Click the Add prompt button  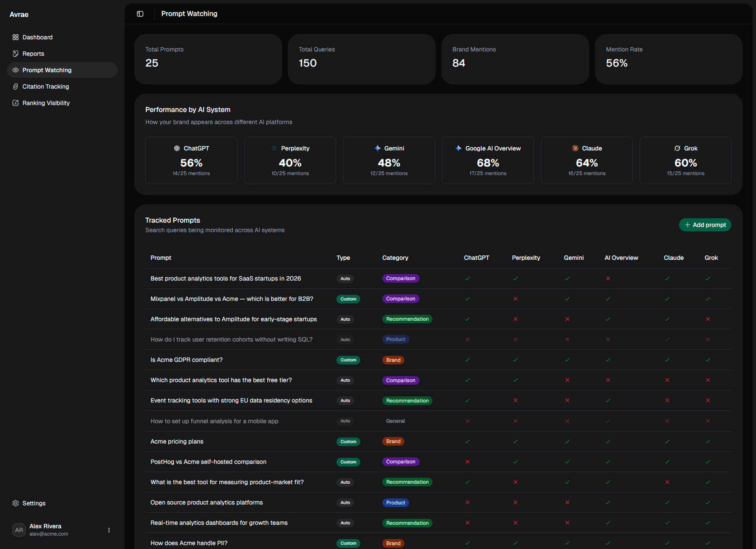click(705, 225)
